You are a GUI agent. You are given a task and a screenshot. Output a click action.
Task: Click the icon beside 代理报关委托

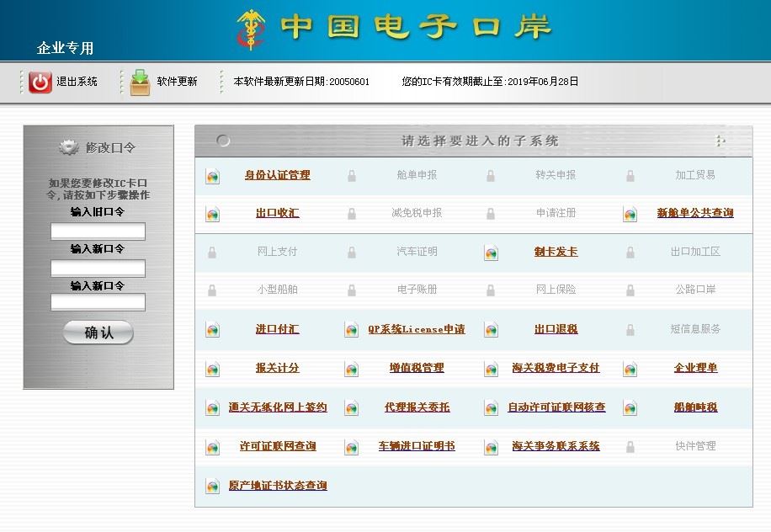(x=351, y=408)
